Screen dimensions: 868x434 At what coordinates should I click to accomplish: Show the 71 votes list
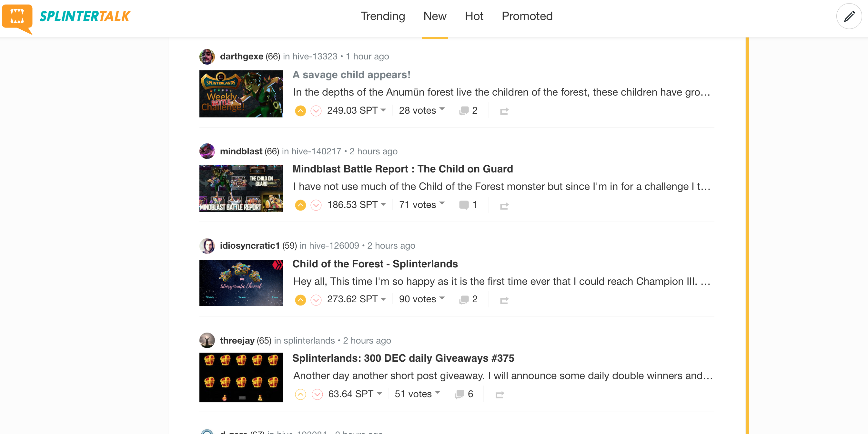click(x=422, y=205)
